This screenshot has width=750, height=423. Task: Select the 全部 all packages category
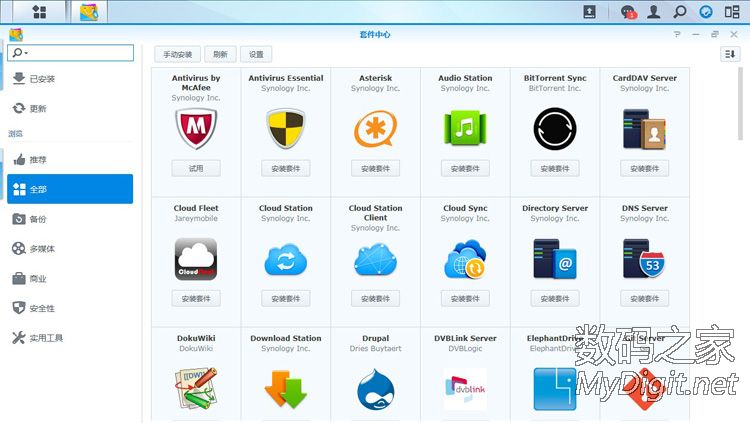click(x=70, y=189)
